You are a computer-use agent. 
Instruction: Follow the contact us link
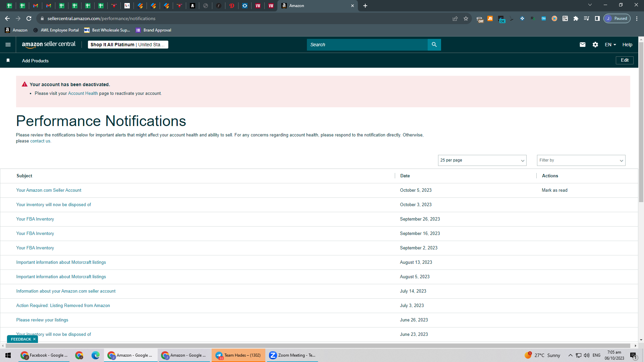[x=40, y=141]
